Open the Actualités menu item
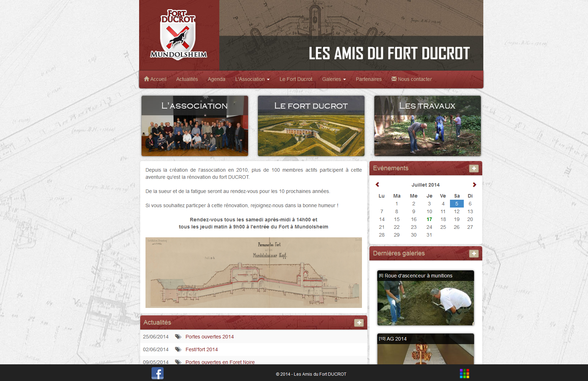The width and height of the screenshot is (588, 381). tap(187, 79)
